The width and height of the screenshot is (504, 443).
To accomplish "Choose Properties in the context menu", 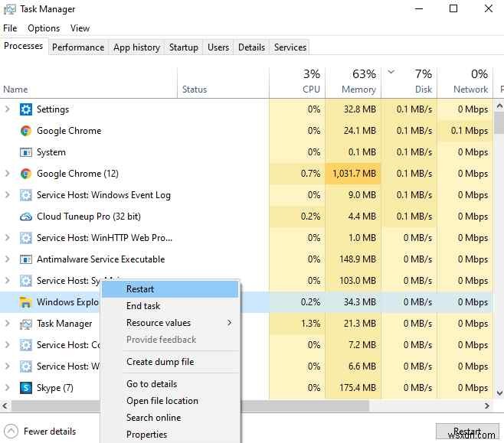I will (170, 435).
